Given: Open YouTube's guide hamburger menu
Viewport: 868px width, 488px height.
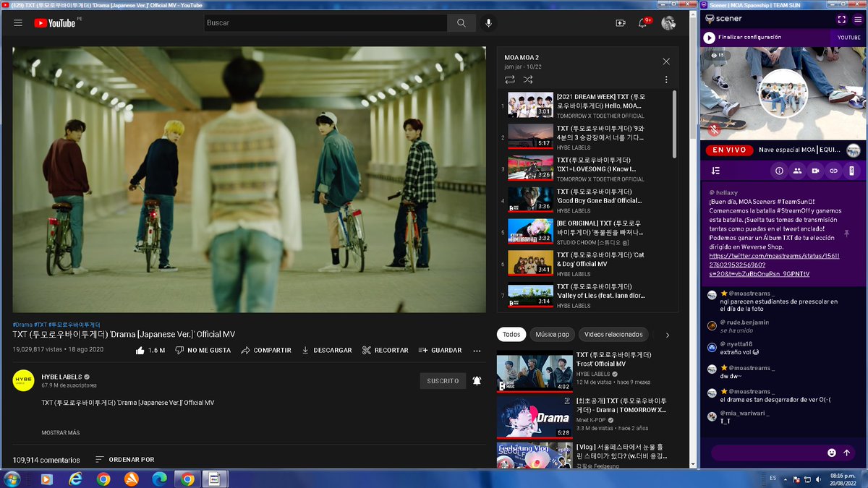Looking at the screenshot, I should click(18, 21).
